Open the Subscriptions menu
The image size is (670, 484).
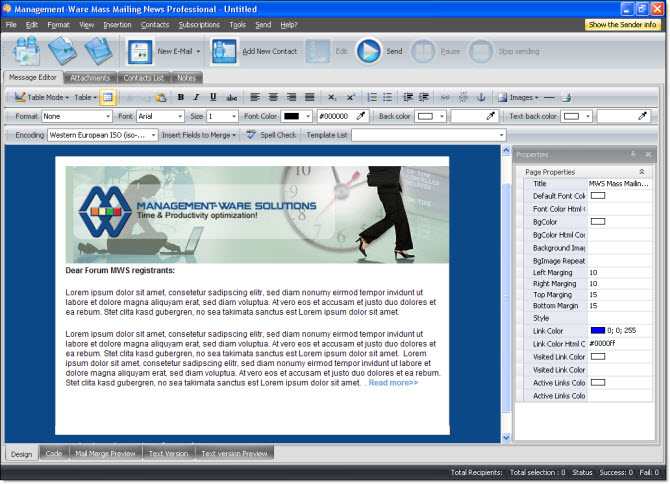click(199, 24)
